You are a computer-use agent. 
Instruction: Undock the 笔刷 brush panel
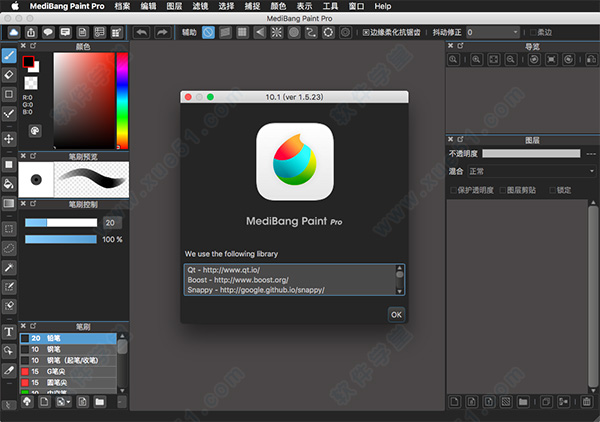(x=33, y=326)
